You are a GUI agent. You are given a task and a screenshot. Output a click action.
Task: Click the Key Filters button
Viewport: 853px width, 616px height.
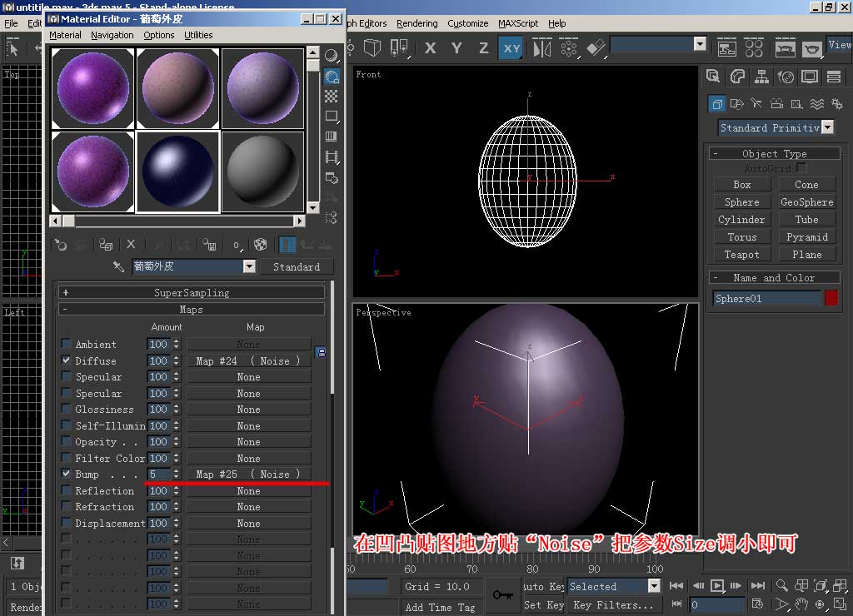(613, 604)
